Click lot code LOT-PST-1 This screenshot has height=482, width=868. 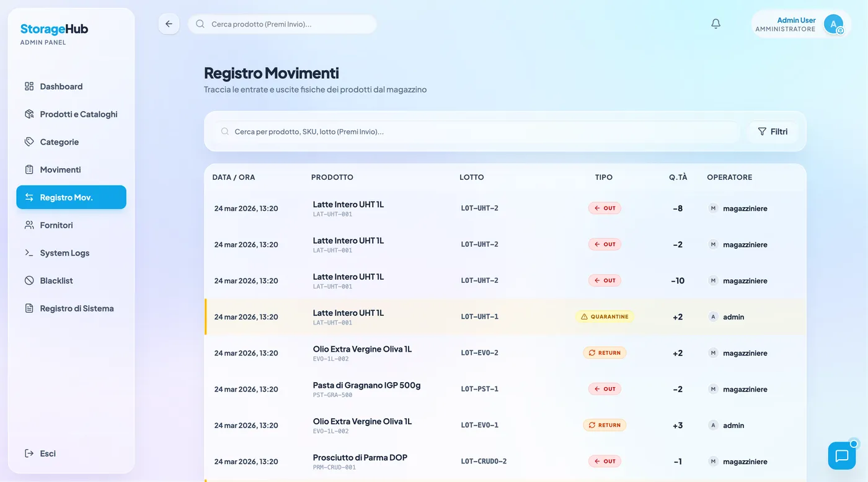tap(480, 389)
